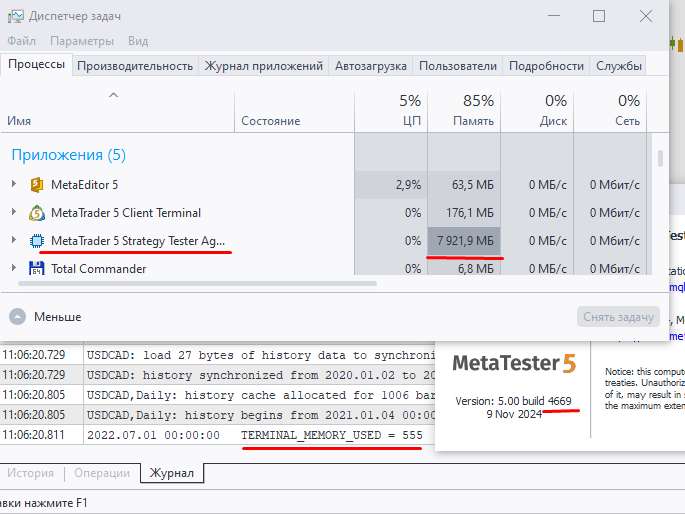
Task: Click the 7 921,9 МБ memory cell
Action: (x=464, y=241)
